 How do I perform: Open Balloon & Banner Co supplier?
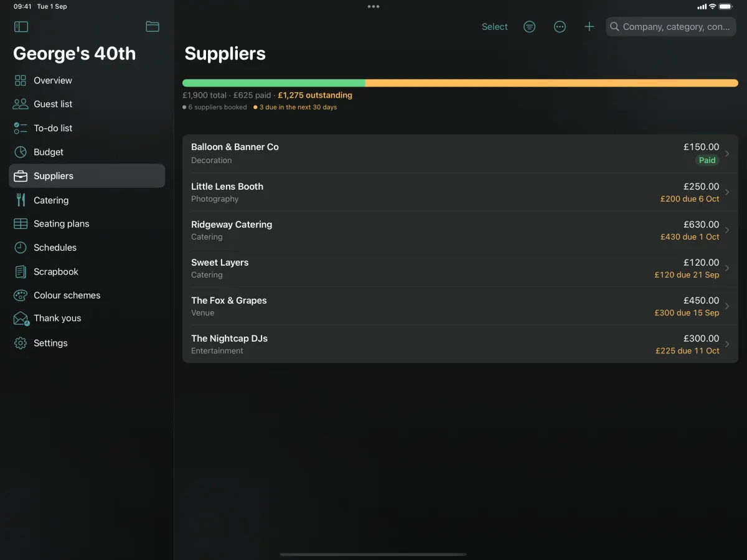click(x=460, y=154)
